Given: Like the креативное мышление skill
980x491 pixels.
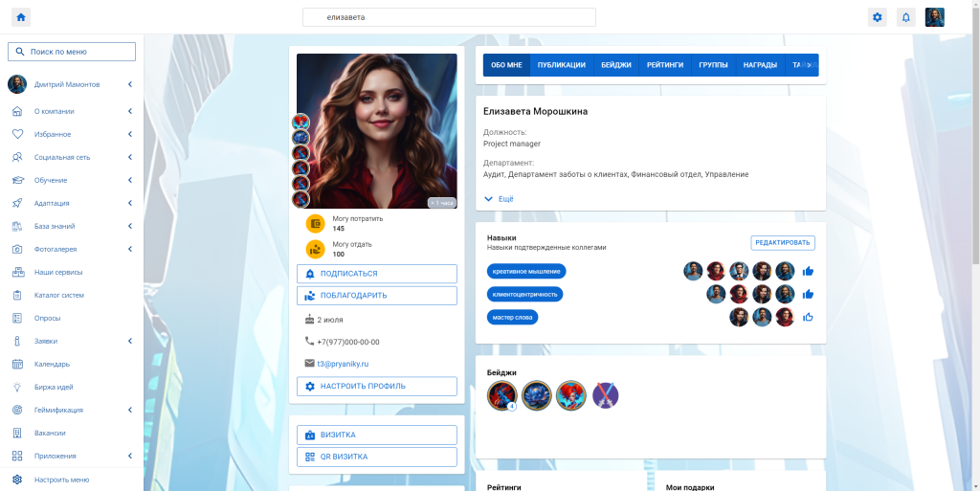Looking at the screenshot, I should pos(808,271).
